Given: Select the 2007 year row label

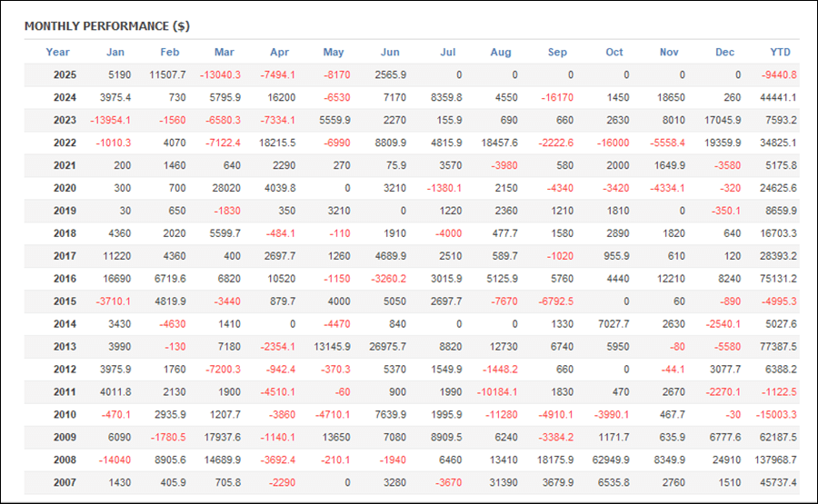Looking at the screenshot, I should point(65,483).
